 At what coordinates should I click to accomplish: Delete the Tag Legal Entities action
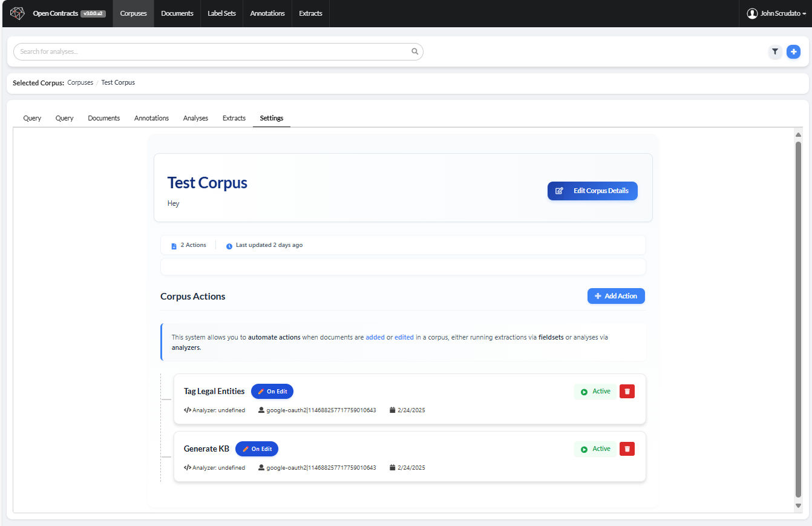click(627, 392)
